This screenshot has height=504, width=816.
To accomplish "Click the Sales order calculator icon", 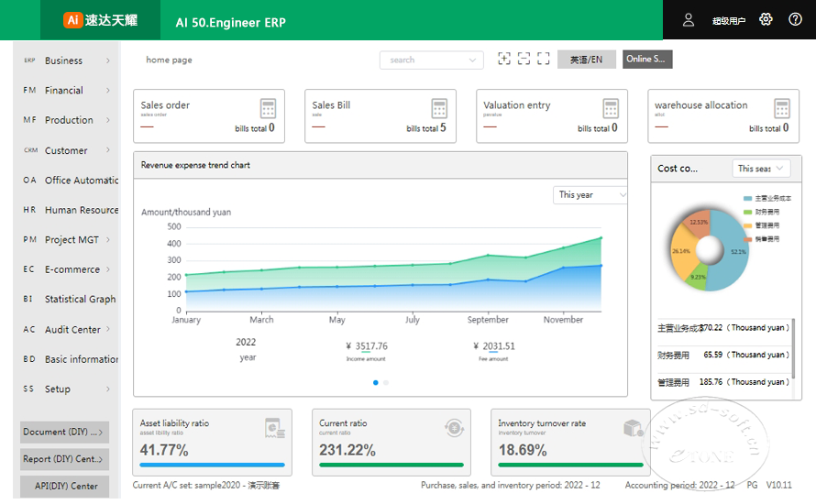I will point(268,109).
